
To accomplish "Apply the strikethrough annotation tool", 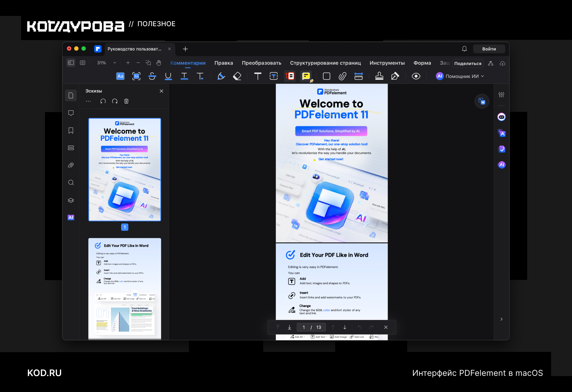I will [152, 76].
